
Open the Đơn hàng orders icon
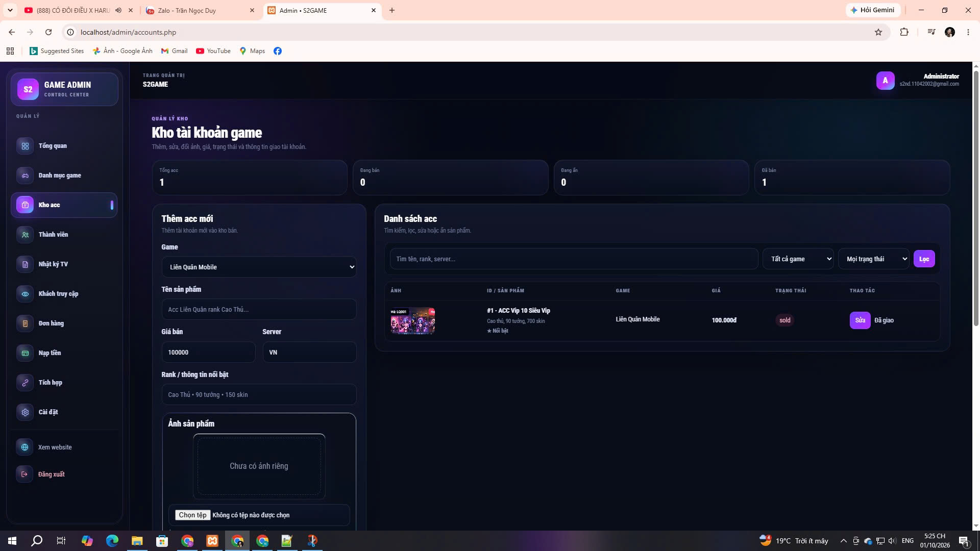(25, 323)
